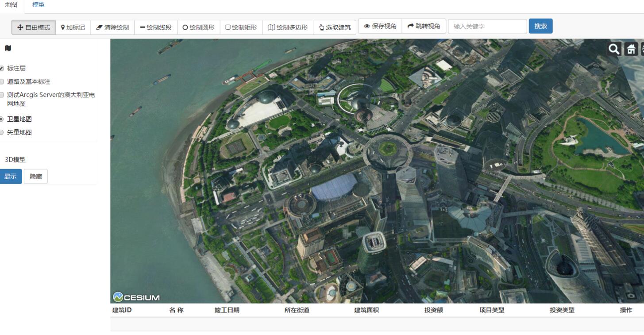Image resolution: width=644 pixels, height=335 pixels.
Task: Jump to saved view via 跳转视角
Action: (424, 26)
